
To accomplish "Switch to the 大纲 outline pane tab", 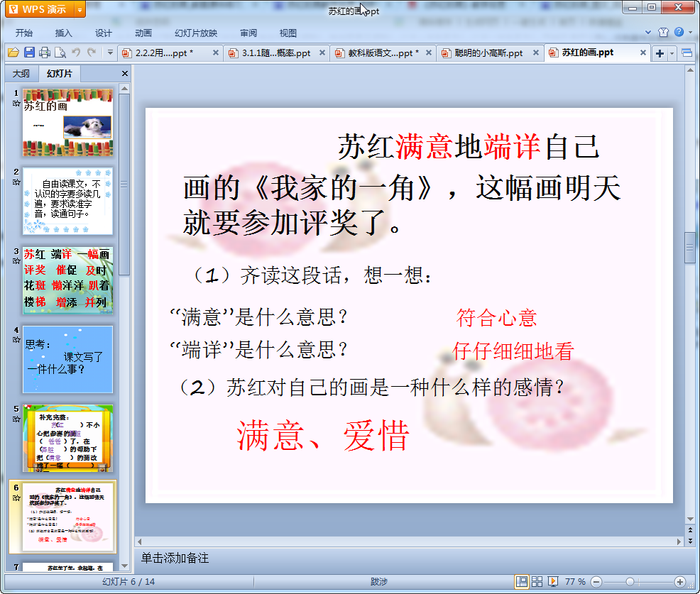I will [21, 74].
